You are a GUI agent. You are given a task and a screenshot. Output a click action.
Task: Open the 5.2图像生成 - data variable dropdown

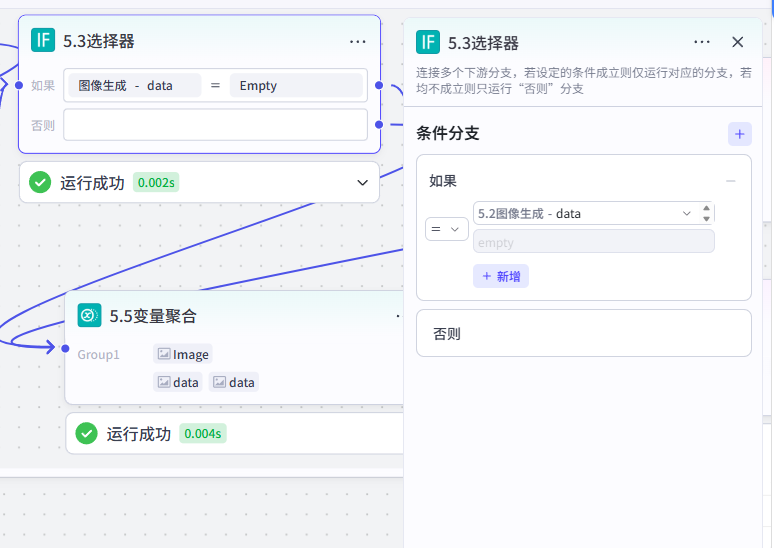[585, 213]
